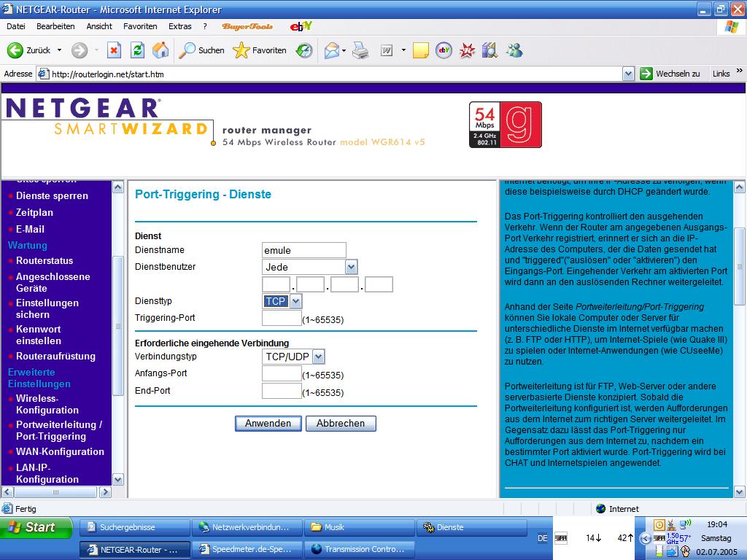Edit page with Word icon
The height and width of the screenshot is (560, 747).
click(x=387, y=50)
